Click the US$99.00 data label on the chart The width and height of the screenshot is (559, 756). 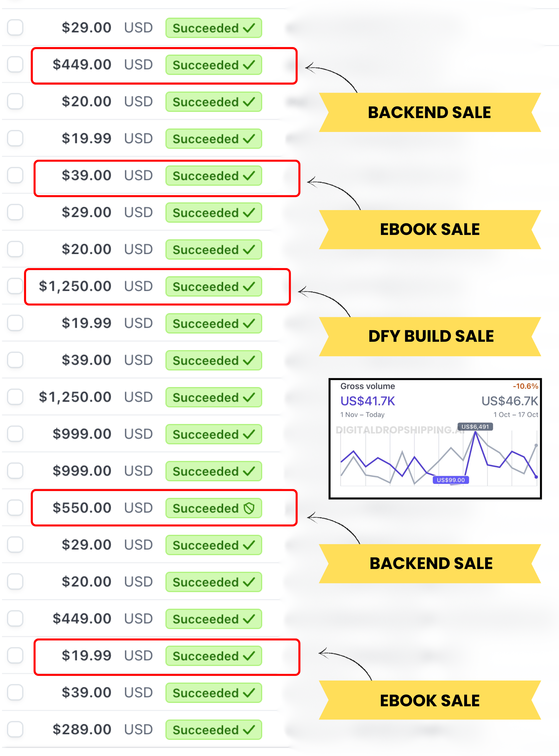(450, 480)
